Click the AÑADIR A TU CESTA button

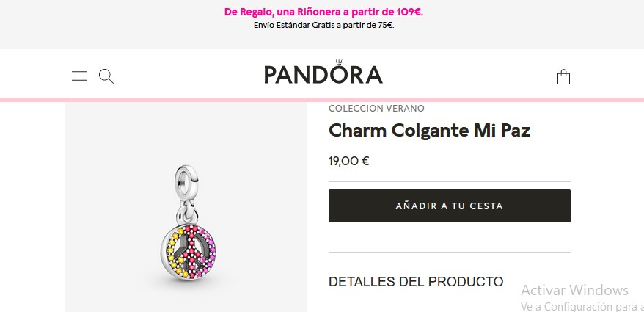point(450,206)
